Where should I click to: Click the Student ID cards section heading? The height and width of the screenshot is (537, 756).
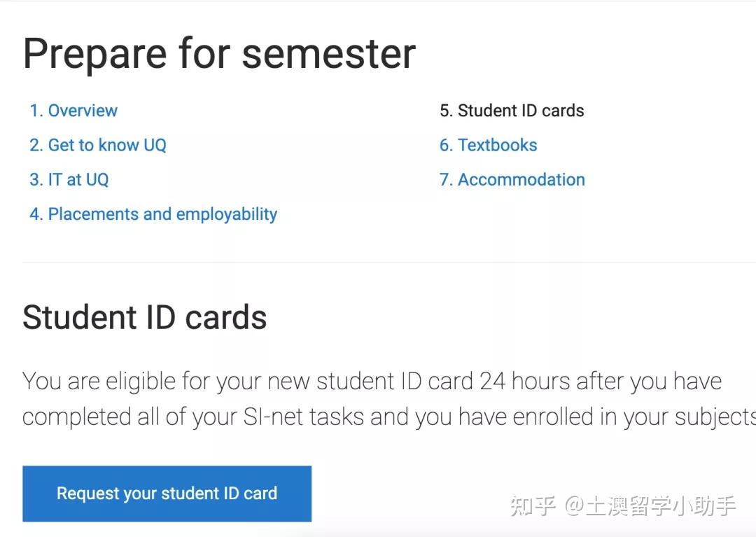pos(145,317)
